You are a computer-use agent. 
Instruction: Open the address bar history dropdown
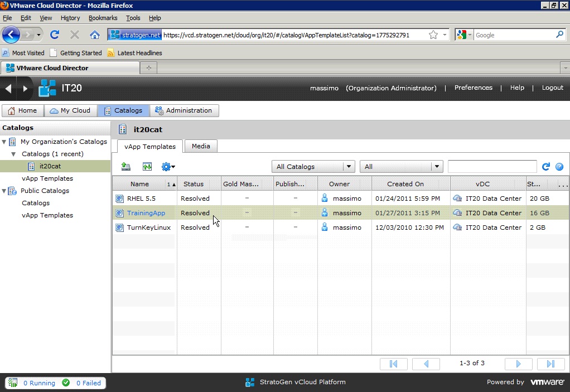click(445, 35)
